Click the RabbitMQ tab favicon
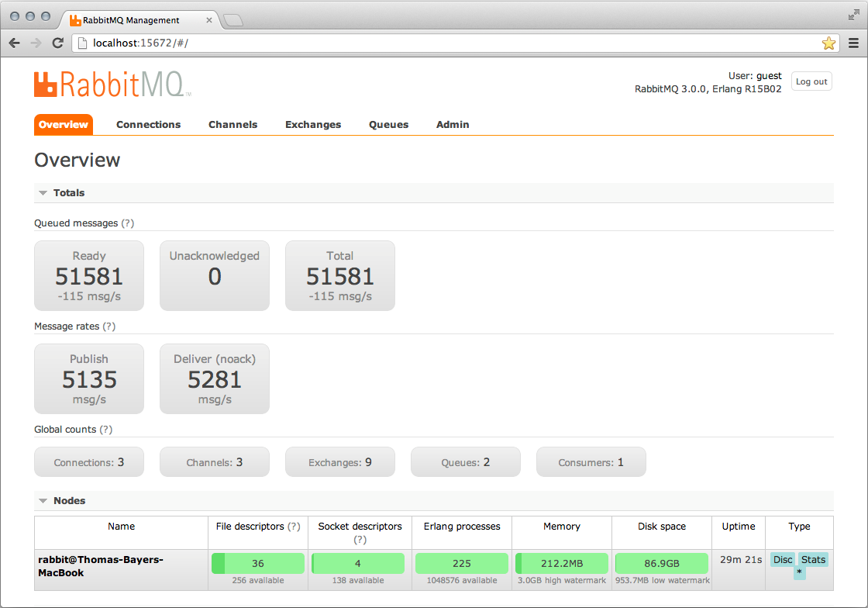The height and width of the screenshot is (608, 868). click(75, 20)
